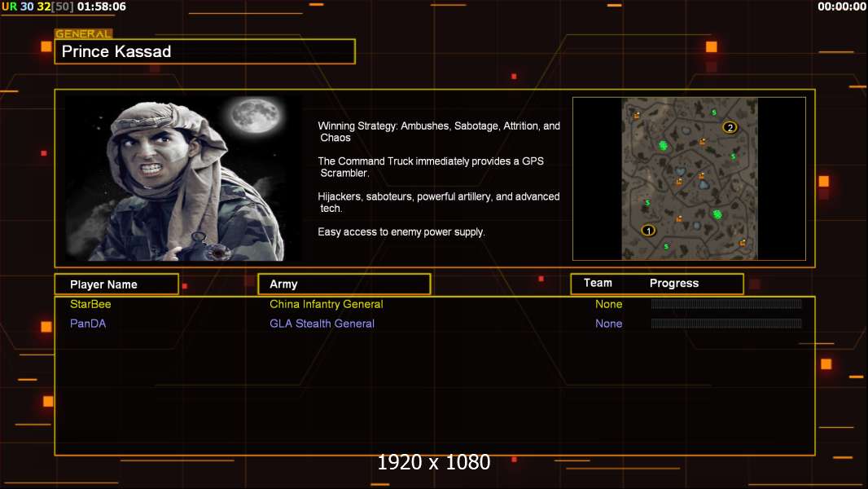
Task: Click the dollar supply icon below marker 1
Action: (x=666, y=246)
